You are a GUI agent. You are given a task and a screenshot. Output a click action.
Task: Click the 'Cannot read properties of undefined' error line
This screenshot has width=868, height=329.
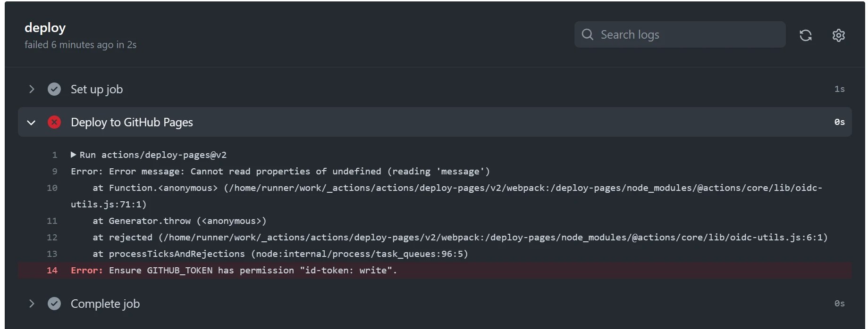280,171
